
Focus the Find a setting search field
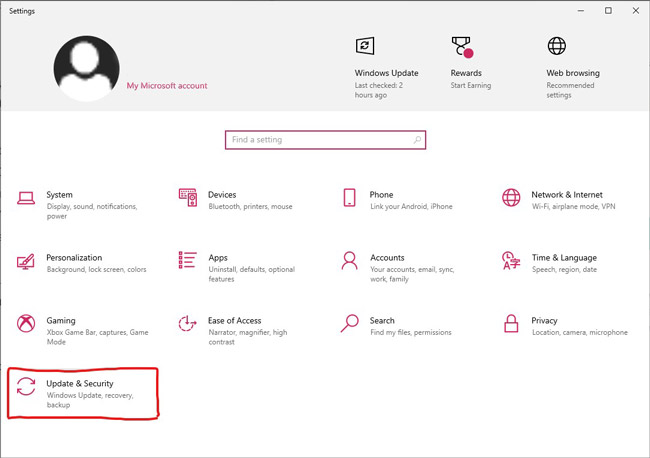pos(325,140)
